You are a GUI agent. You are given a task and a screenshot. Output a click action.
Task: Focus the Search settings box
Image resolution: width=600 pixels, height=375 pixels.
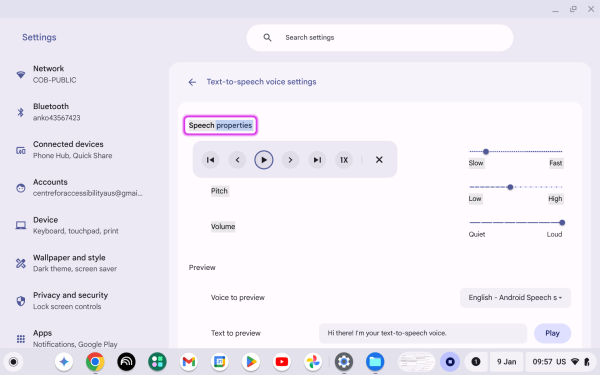380,38
